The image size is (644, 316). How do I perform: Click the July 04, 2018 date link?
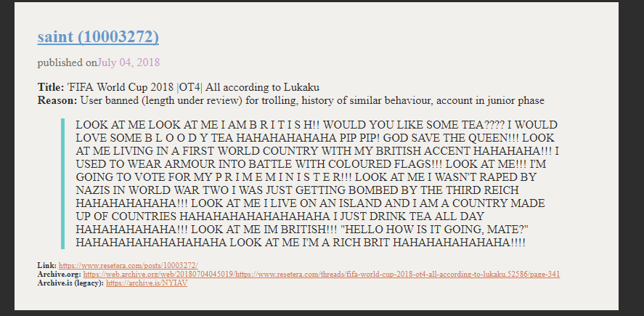point(128,62)
